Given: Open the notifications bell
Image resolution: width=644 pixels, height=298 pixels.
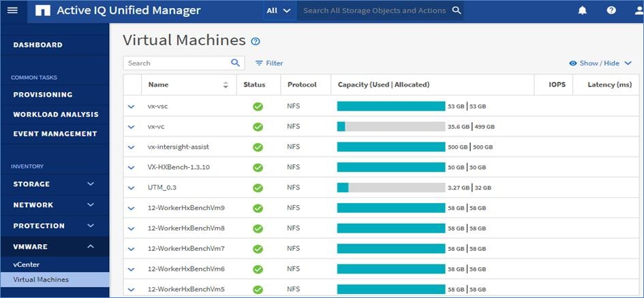Looking at the screenshot, I should tap(582, 11).
